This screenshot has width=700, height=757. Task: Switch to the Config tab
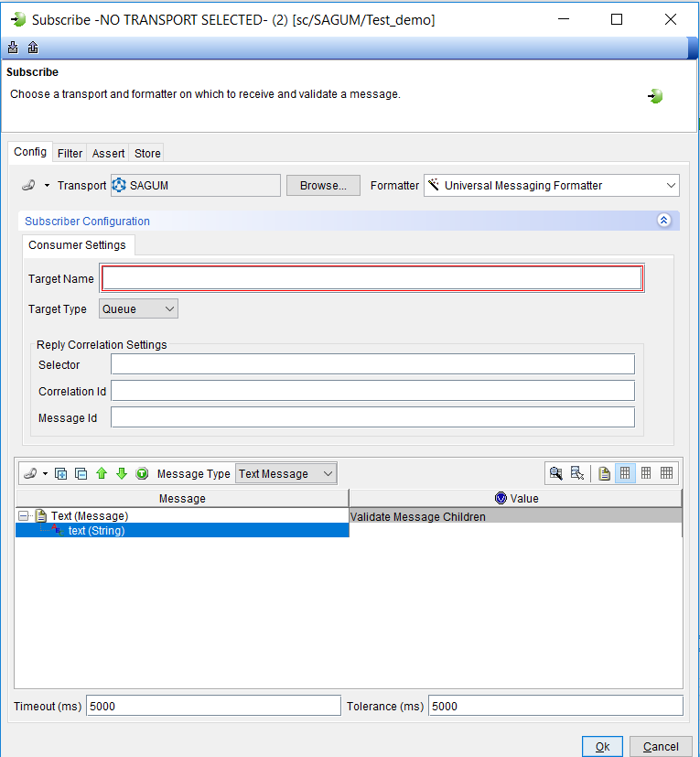click(30, 152)
